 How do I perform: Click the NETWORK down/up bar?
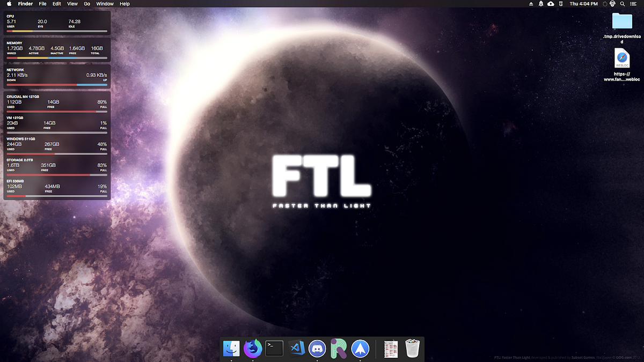point(57,85)
